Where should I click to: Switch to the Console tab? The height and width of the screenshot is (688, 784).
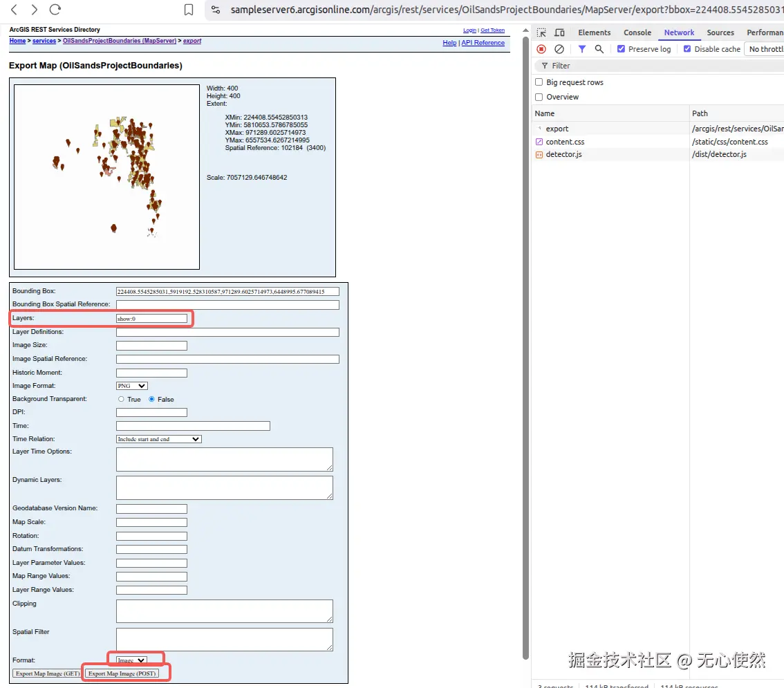pos(637,32)
